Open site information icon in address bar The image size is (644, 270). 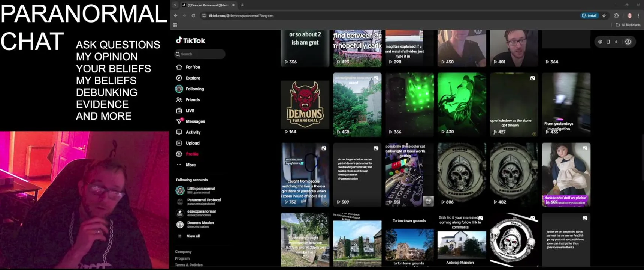[x=204, y=15]
